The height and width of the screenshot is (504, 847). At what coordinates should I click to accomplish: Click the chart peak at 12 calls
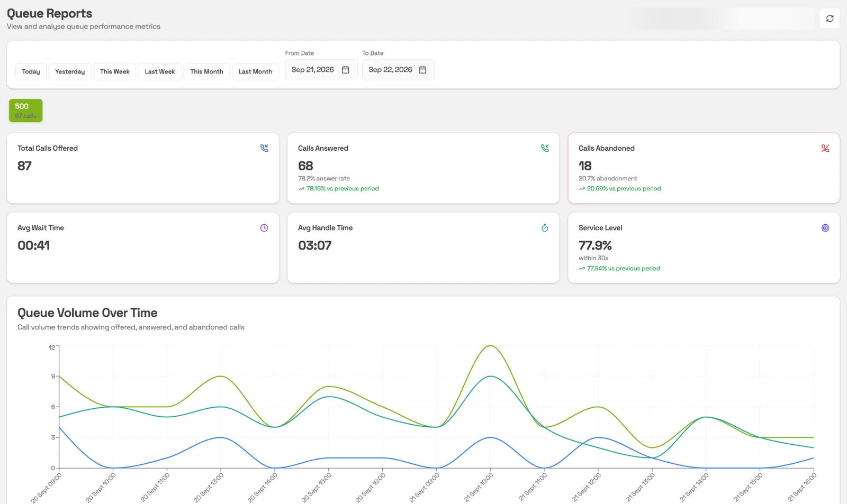[491, 346]
